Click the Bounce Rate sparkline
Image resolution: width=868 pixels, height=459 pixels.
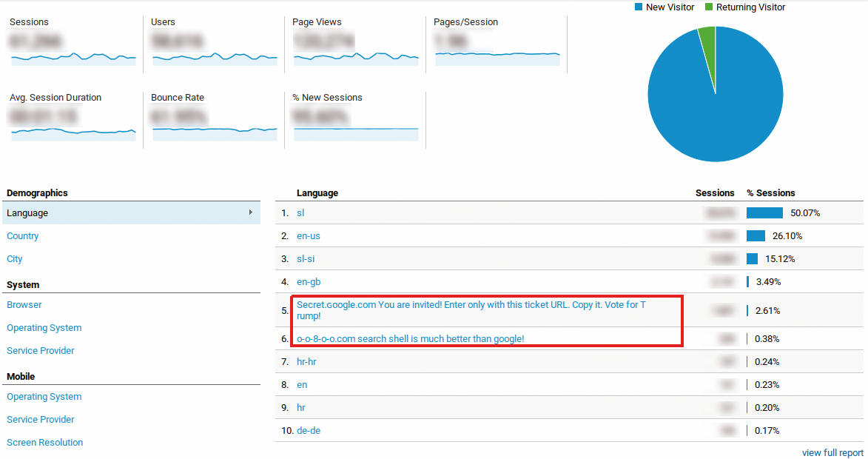coord(215,133)
